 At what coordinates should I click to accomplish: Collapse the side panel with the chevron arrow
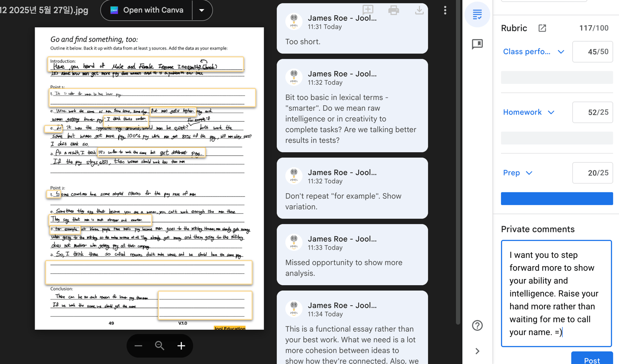pyautogui.click(x=477, y=351)
